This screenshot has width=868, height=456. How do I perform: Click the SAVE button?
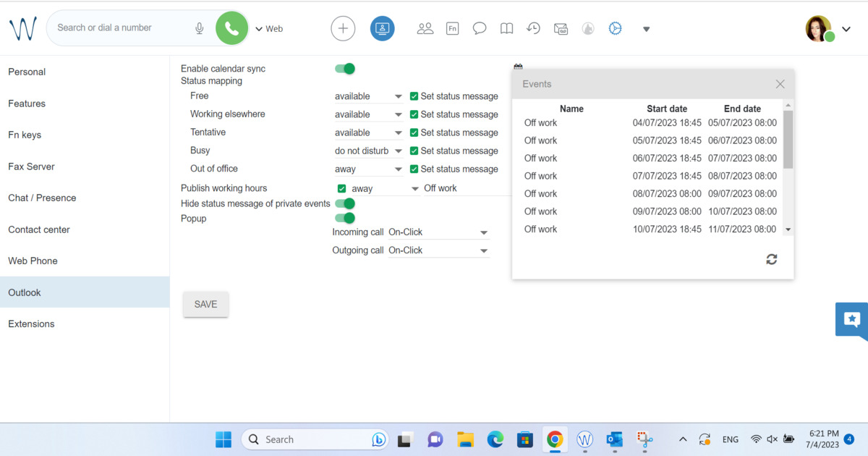point(205,305)
